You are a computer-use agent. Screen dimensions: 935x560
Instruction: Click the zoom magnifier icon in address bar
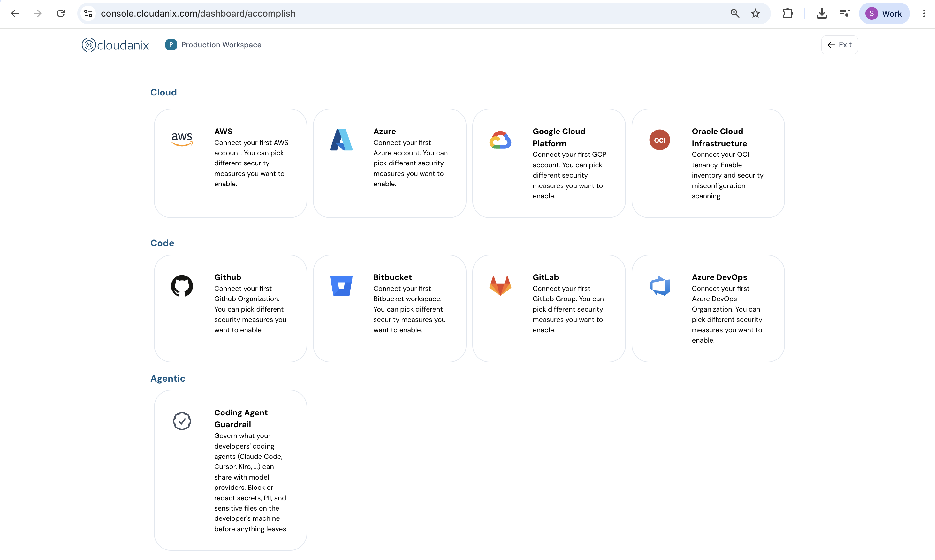pyautogui.click(x=735, y=14)
